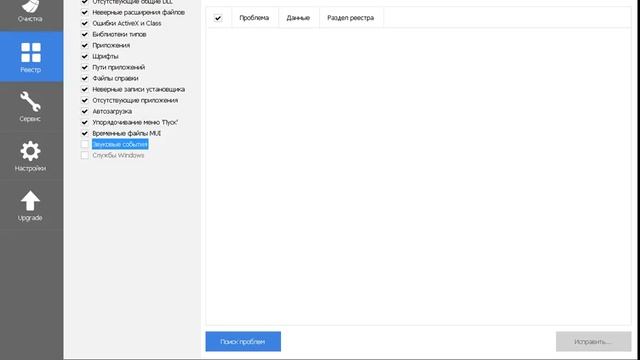Sort by the 'Проблема' column header
This screenshot has width=640, height=360.
click(254, 18)
